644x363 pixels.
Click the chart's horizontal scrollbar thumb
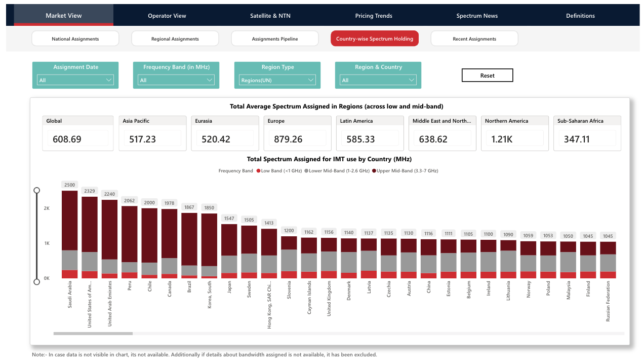[93, 333]
